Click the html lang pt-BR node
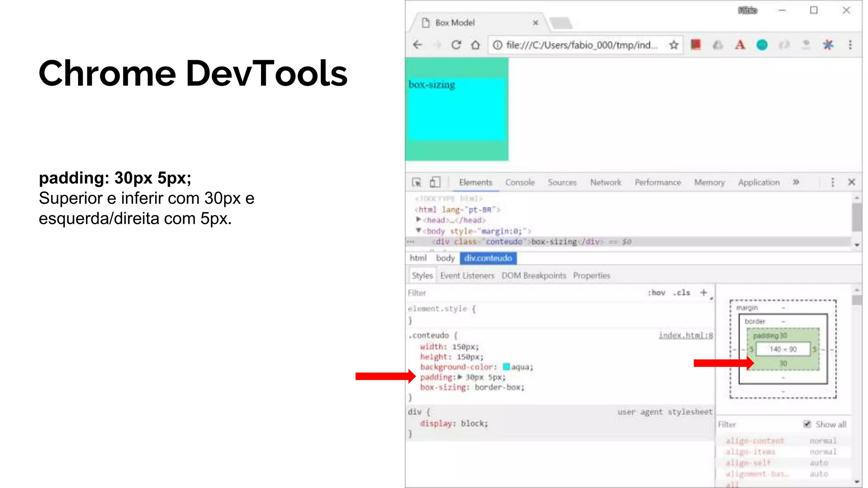 pyautogui.click(x=457, y=210)
